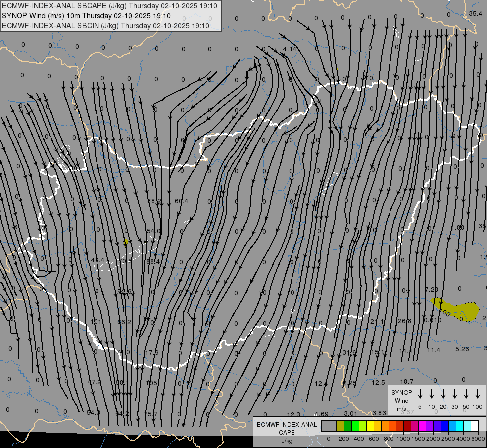Click the '7.28' value on the map
487x448 pixels.
point(432,290)
